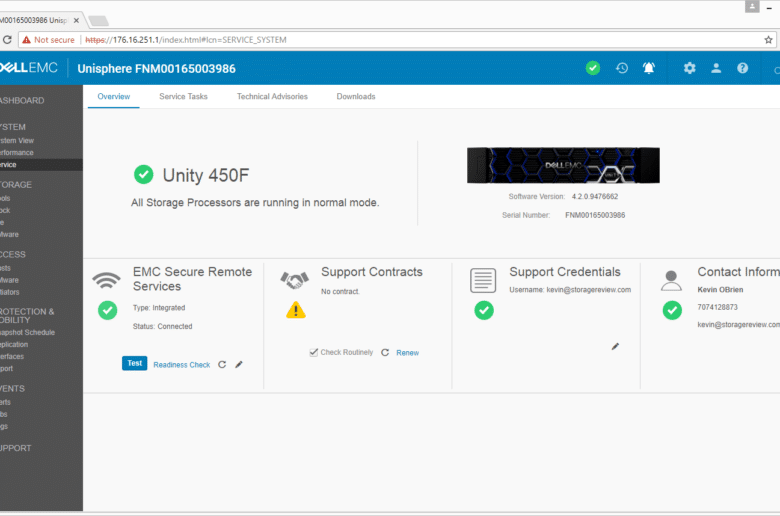Open System View in sidebar
Screen dimensions: 780x516
[x=17, y=141]
